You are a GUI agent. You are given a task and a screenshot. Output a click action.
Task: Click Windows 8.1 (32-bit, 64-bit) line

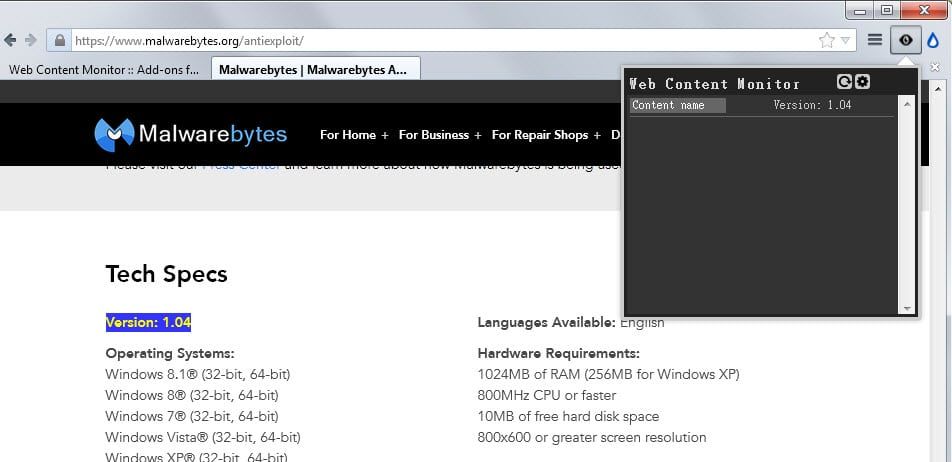(x=198, y=375)
